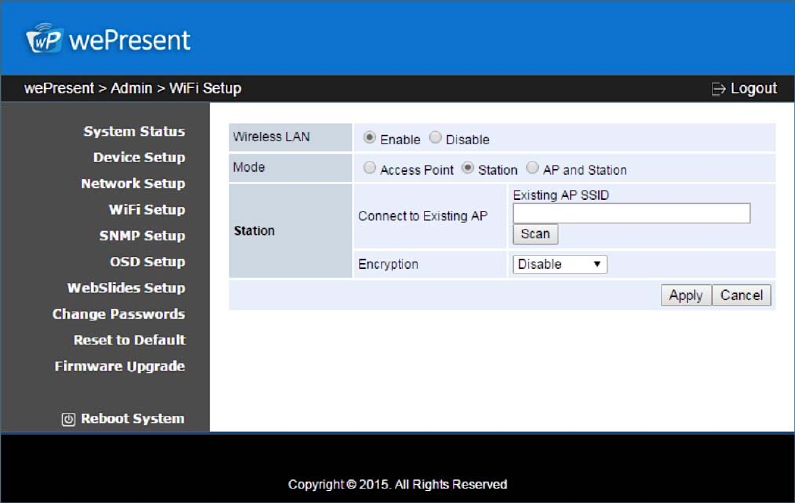Open Change Passwords page
This screenshot has width=795, height=503.
[x=119, y=314]
